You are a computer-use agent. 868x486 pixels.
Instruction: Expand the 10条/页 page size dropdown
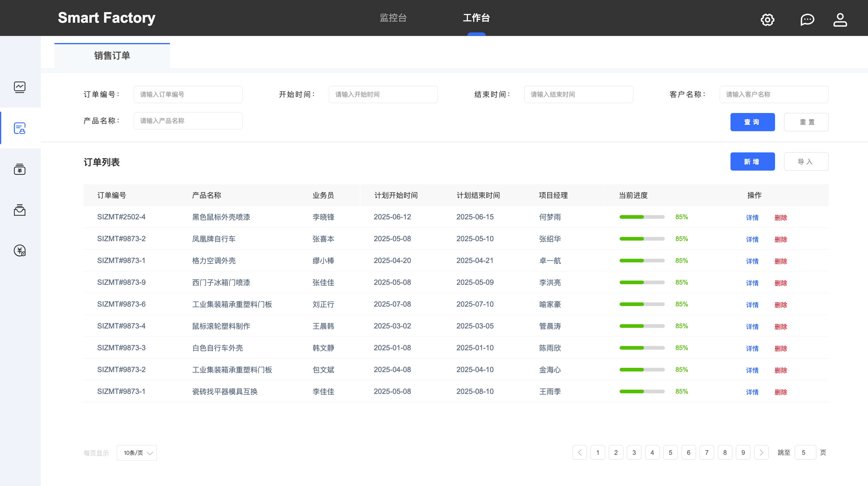click(137, 453)
